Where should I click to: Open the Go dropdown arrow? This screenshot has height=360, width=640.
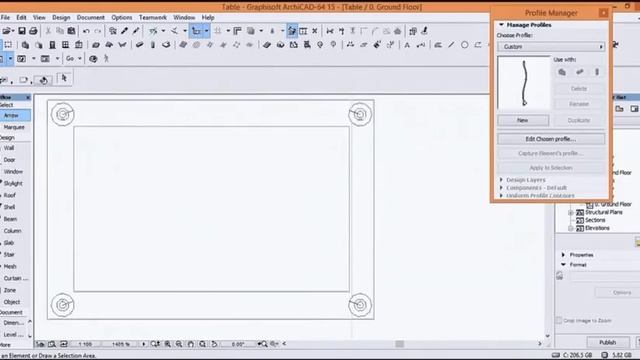tap(80, 59)
